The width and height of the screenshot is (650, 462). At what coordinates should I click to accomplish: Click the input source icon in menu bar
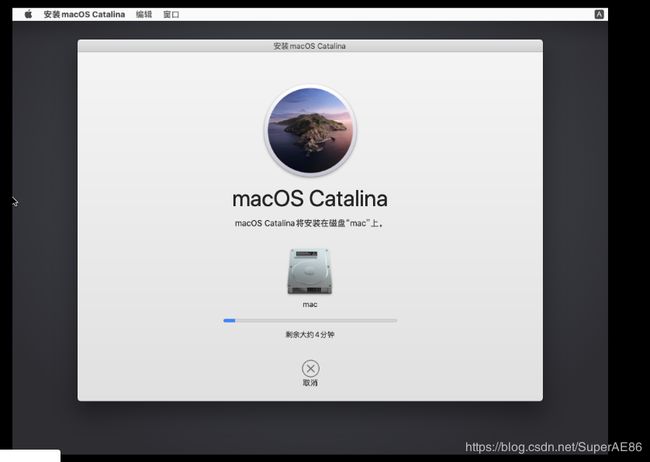click(x=599, y=15)
